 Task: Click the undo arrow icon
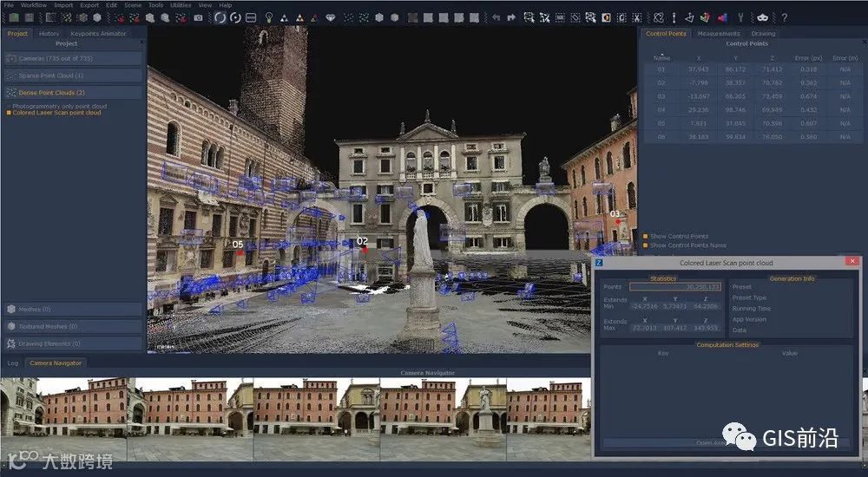[496, 17]
